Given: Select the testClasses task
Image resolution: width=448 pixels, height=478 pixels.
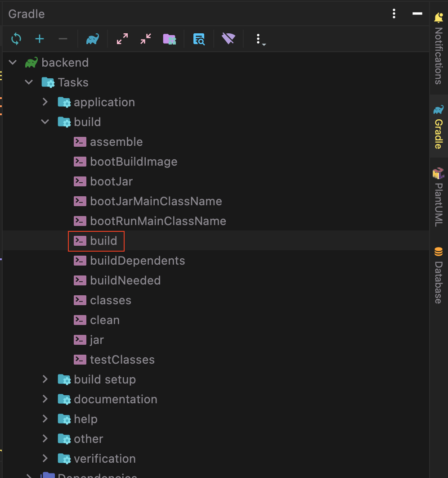Looking at the screenshot, I should pyautogui.click(x=215, y=360).
